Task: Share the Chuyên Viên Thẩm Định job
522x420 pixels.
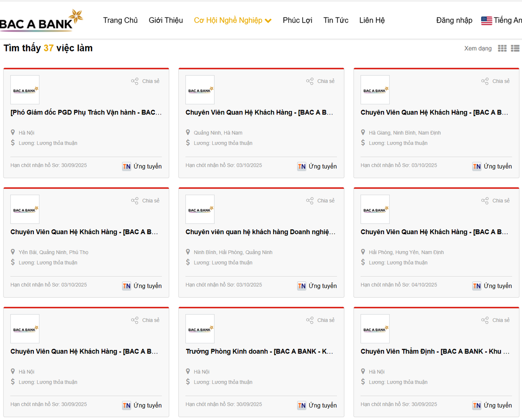Action: point(496,320)
